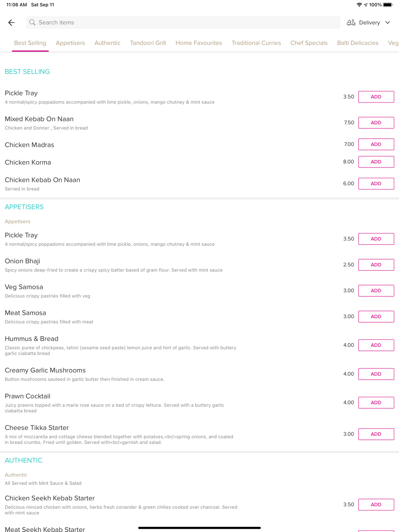Click the Search items field
The width and height of the screenshot is (399, 532).
(x=184, y=23)
